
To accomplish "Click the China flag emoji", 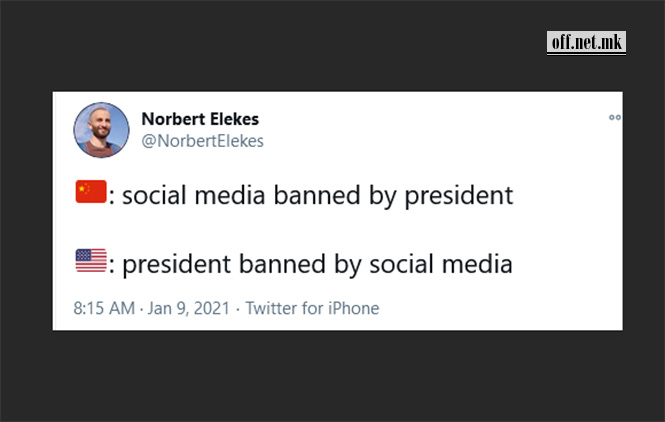I will 91,192.
